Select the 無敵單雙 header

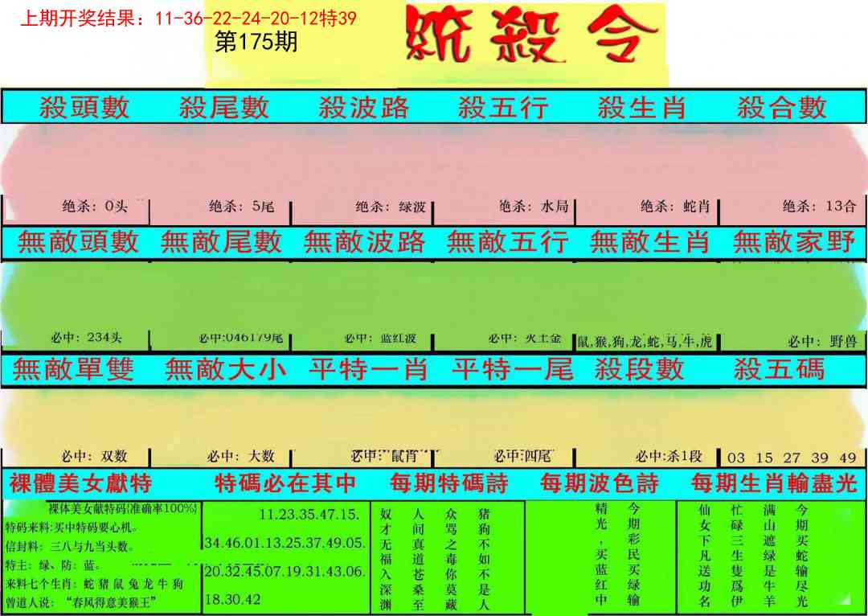[x=73, y=369]
